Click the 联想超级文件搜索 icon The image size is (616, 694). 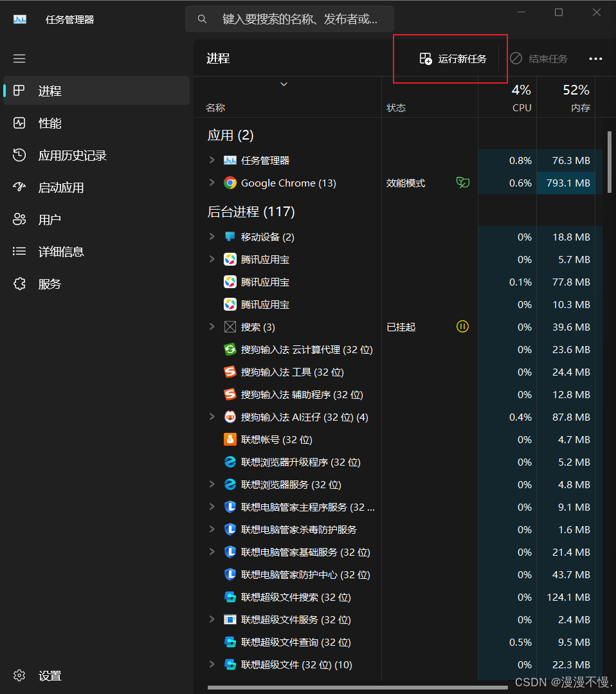(230, 597)
